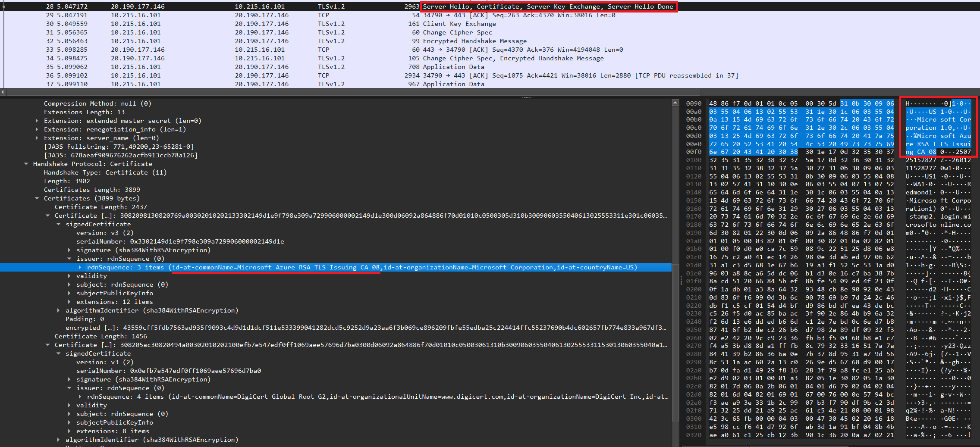
Task: Expand the extensions: 12 items node
Action: 69,302
